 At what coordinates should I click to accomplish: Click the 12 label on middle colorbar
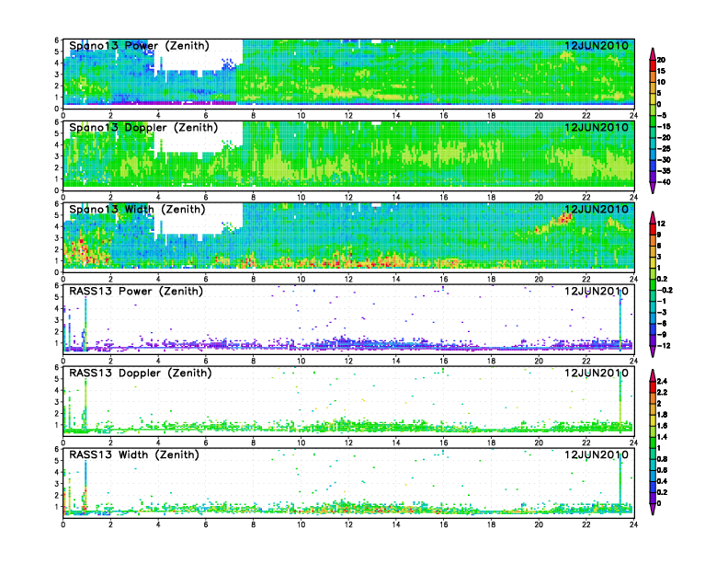pos(661,224)
